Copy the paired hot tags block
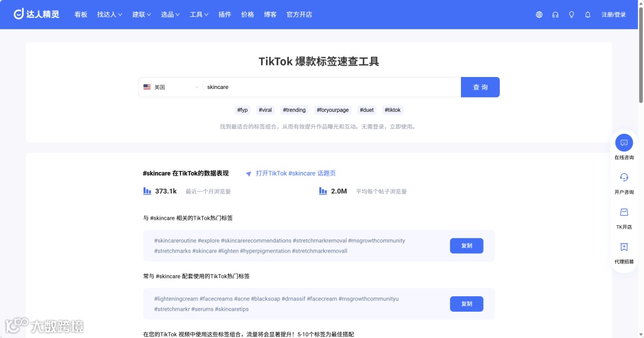Image resolution: width=644 pixels, height=338 pixels. click(466, 304)
